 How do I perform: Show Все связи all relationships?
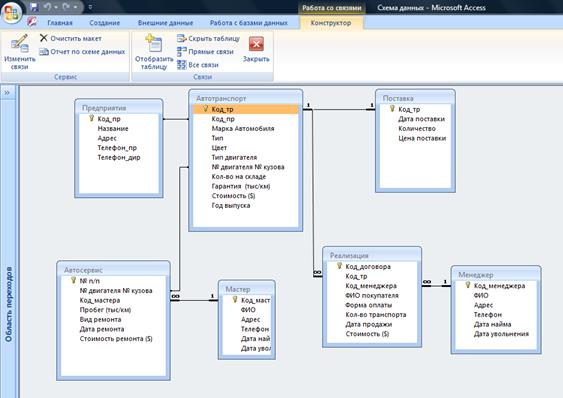pos(198,65)
